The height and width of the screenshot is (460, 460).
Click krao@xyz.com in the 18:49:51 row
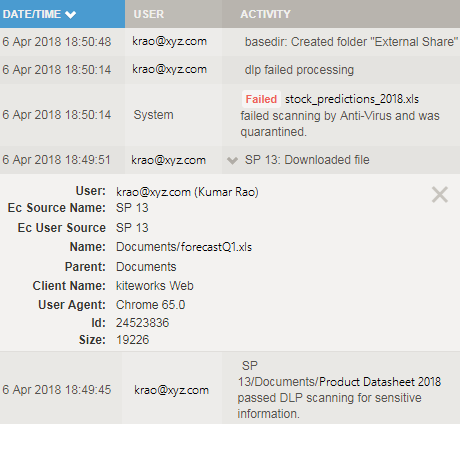coord(168,160)
